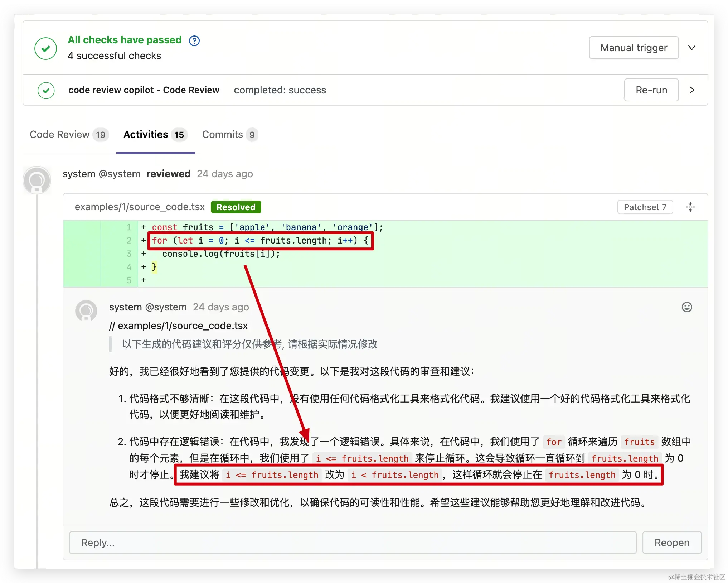Open the emoji reaction picker on comment
This screenshot has height=583, width=728.
(686, 307)
